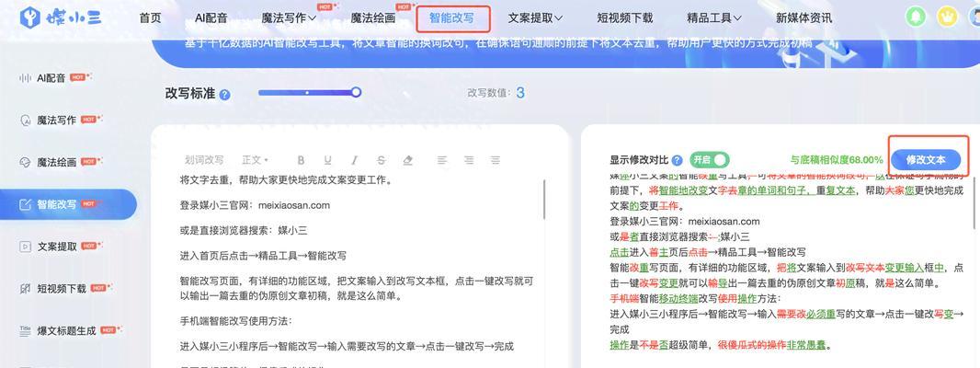Toggle underline formatting
The height and width of the screenshot is (368, 980).
327,160
